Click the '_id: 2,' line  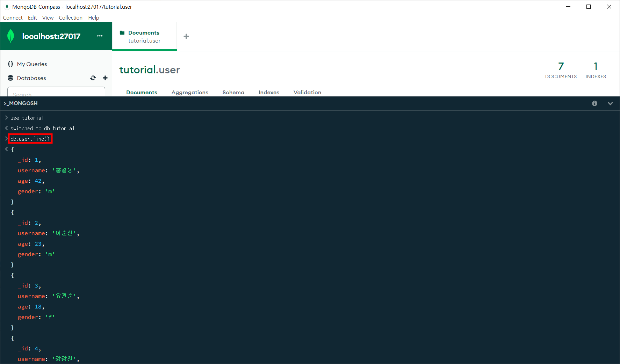[x=29, y=223]
